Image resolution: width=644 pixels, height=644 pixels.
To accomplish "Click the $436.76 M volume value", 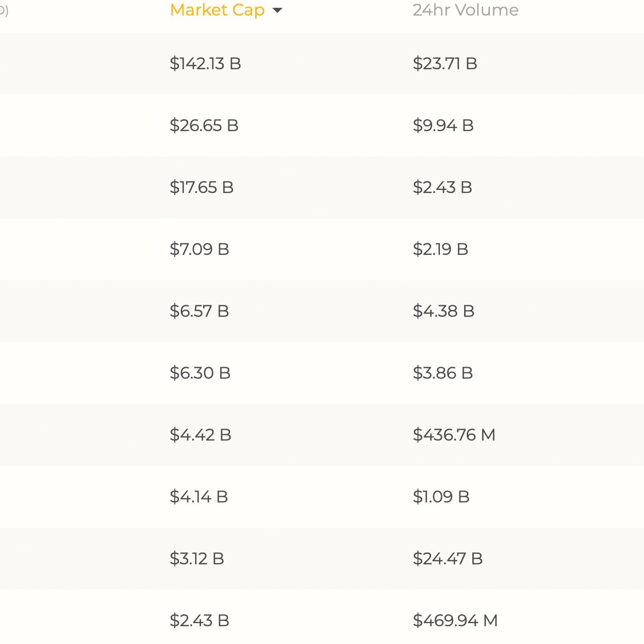I will coord(454,435).
